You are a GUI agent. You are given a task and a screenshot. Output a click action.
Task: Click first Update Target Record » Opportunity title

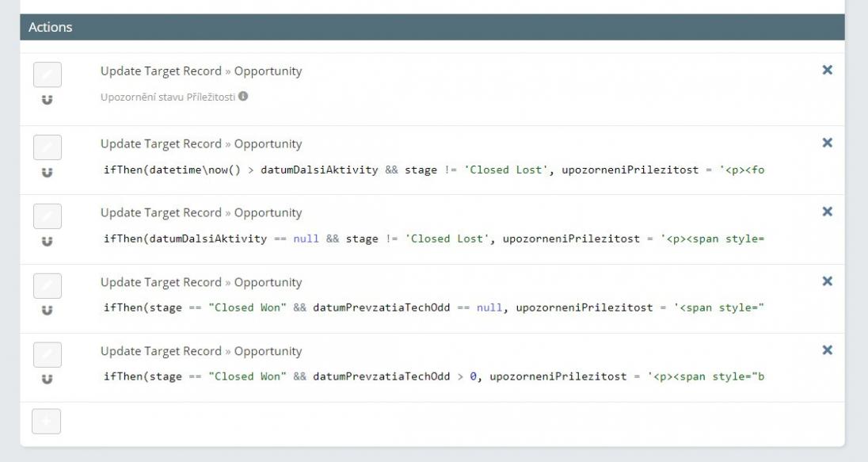pyautogui.click(x=201, y=71)
